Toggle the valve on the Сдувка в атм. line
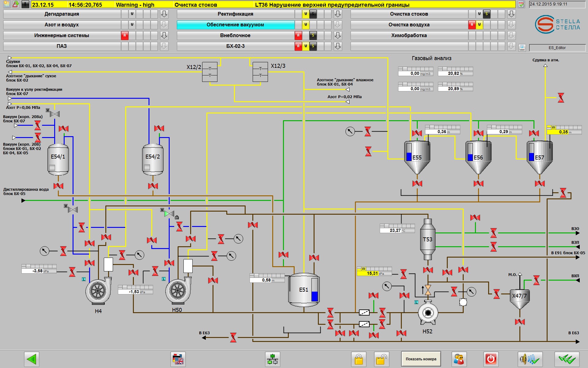This screenshot has height=368, width=588. tap(561, 98)
